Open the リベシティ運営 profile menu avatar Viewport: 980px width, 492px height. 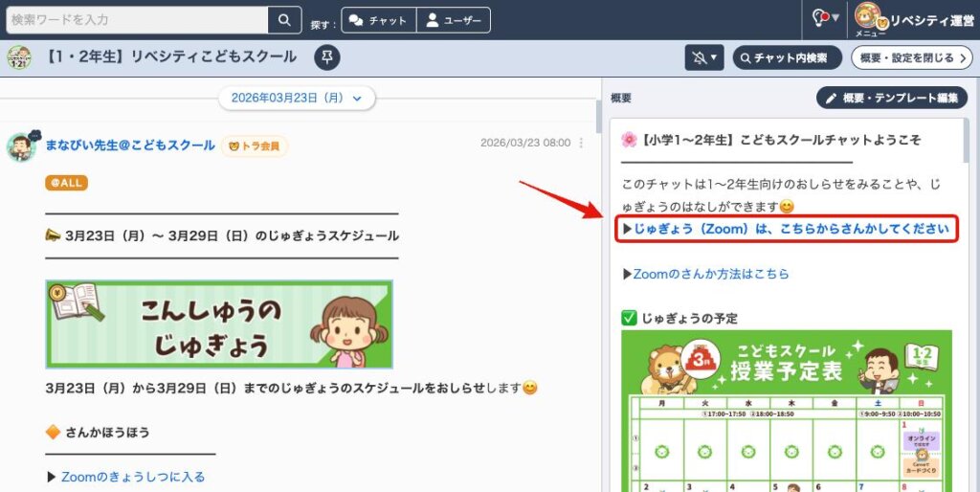[868, 17]
